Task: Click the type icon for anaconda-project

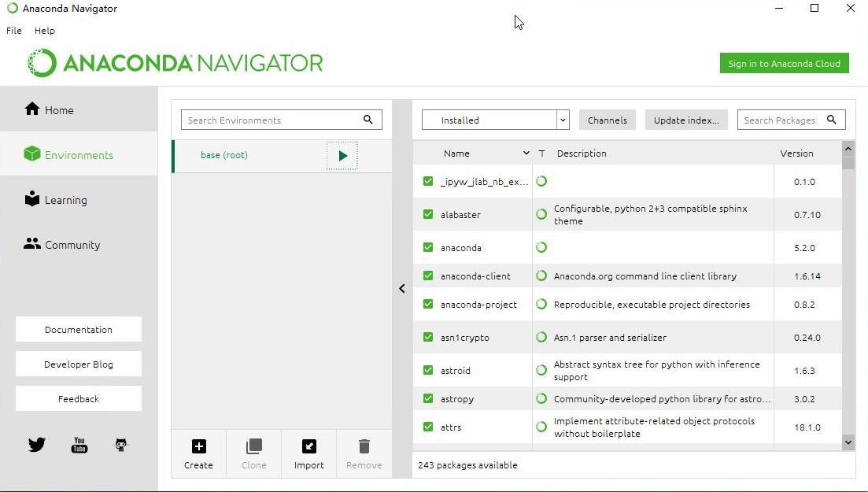Action: tap(541, 304)
